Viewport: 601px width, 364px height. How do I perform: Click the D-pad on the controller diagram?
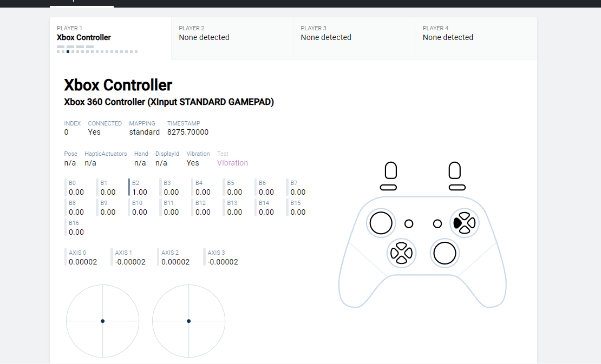tap(401, 253)
